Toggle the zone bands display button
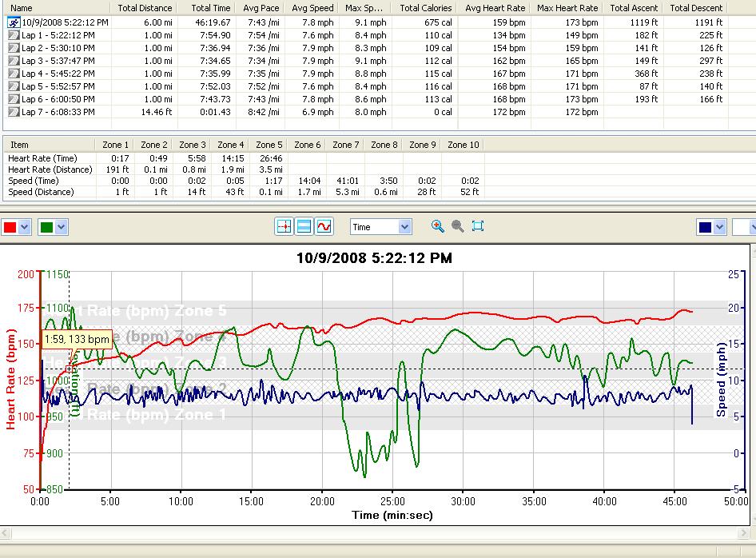756x558 pixels. (304, 226)
